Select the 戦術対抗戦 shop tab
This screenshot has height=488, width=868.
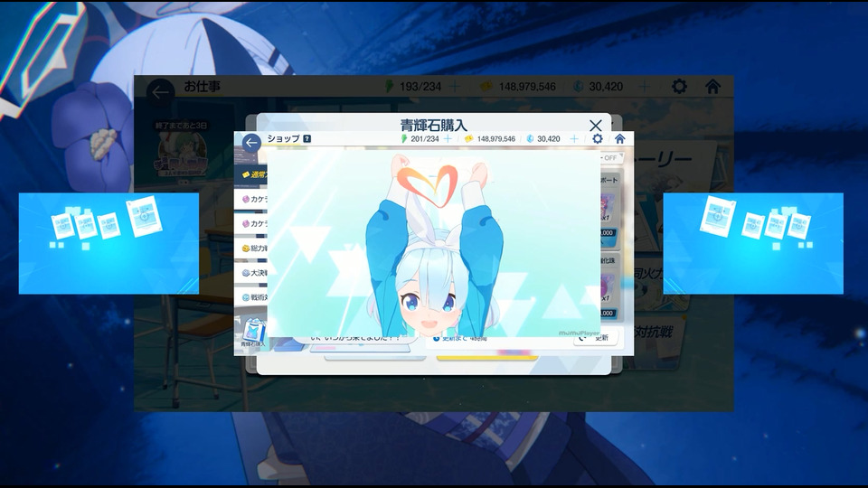click(251, 297)
